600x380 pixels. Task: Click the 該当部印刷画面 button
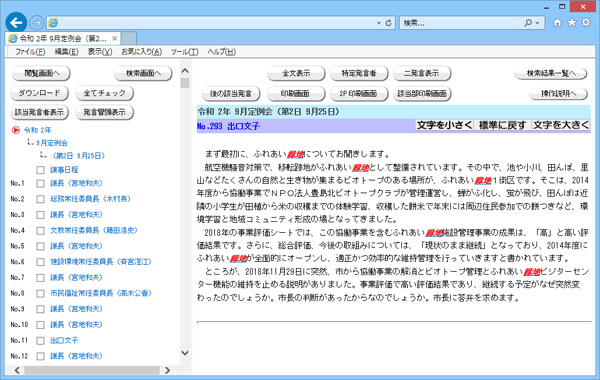coord(422,93)
